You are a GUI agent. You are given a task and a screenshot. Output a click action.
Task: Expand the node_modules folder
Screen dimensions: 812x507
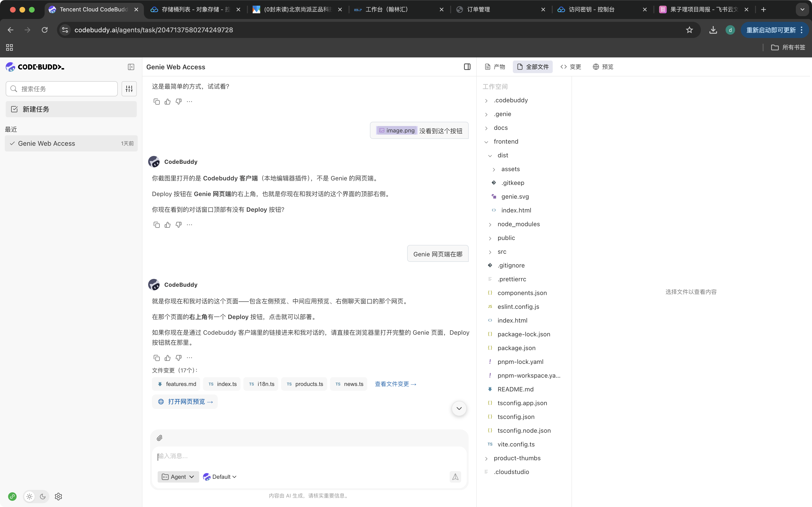pos(518,224)
